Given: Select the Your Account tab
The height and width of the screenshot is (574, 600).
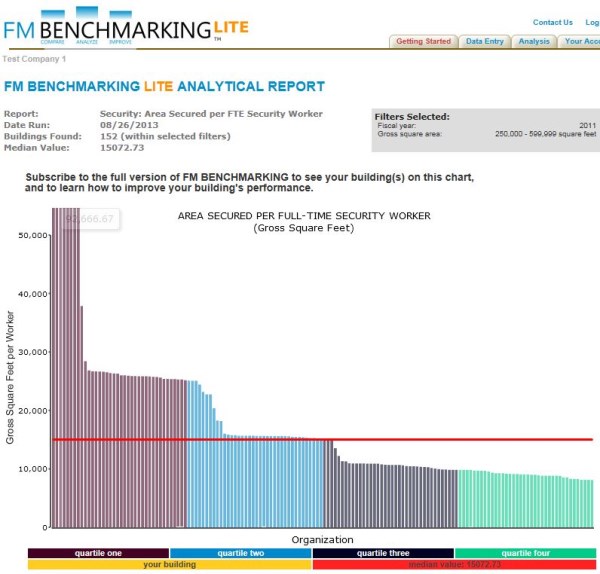Looking at the screenshot, I should tap(579, 41).
